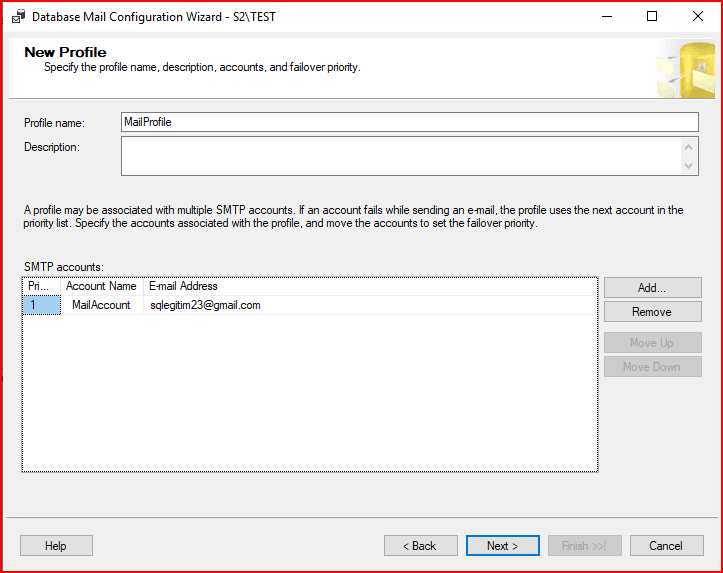Click the Account Name column header

coord(101,286)
